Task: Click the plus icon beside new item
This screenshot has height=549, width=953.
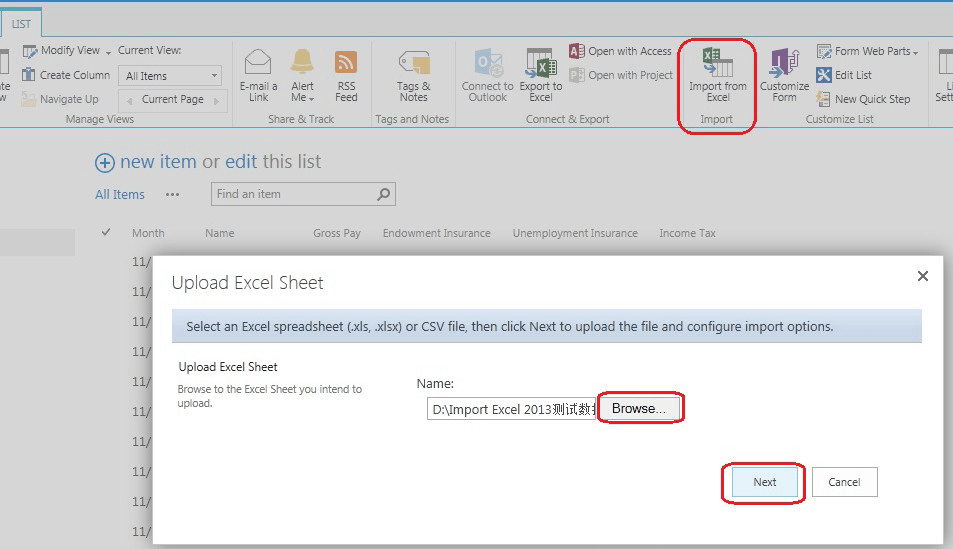Action: [x=105, y=163]
